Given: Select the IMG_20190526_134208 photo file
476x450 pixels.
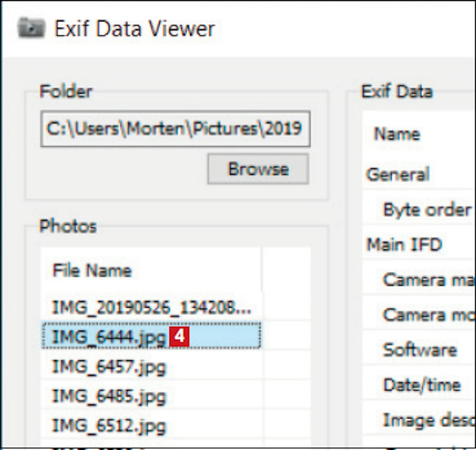Looking at the screenshot, I should 151,307.
